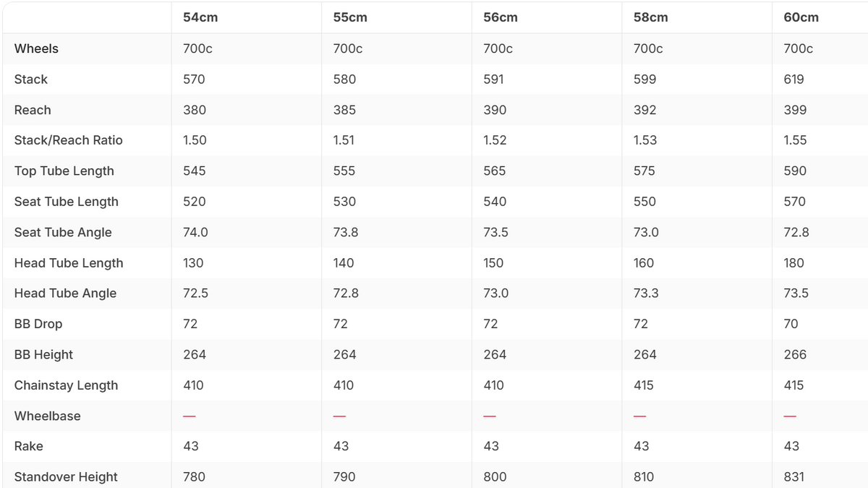
Task: Select the 60cm column header
Action: click(801, 17)
